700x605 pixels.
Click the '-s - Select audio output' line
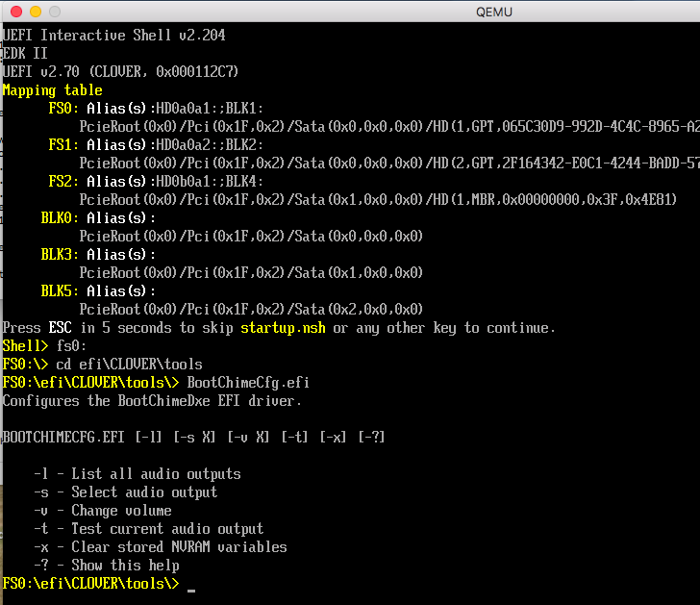tap(126, 492)
